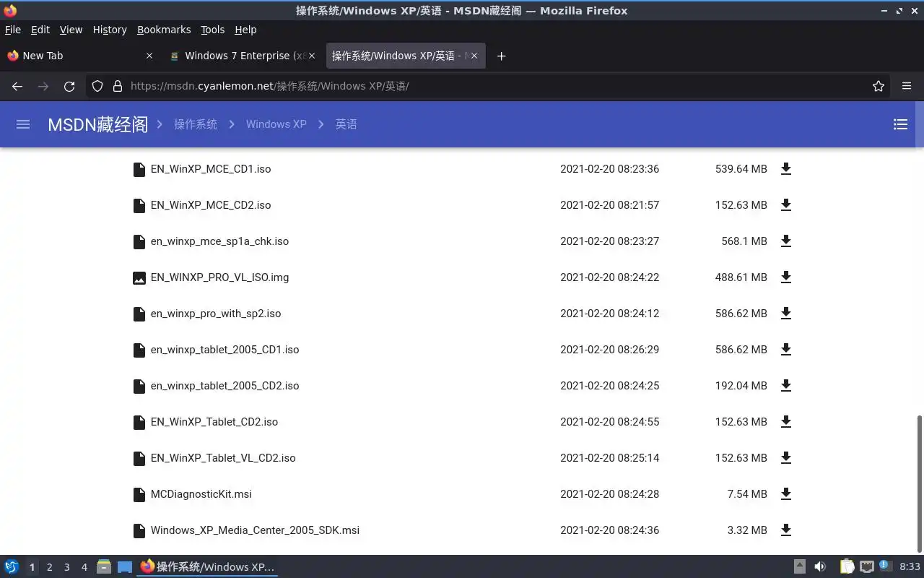The height and width of the screenshot is (578, 924).
Task: Download EN_WinXP_MCE_CD1.iso via its download icon
Action: (786, 169)
